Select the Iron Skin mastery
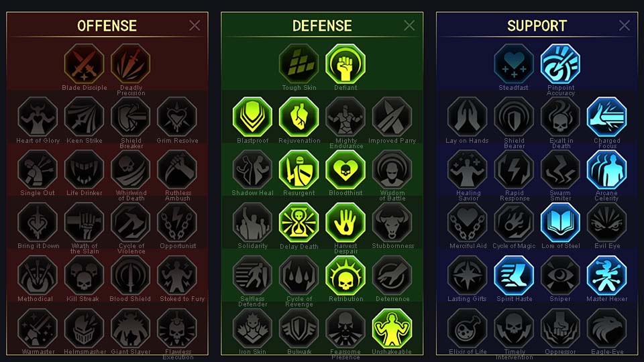Image resolution: width=644 pixels, height=362 pixels. pos(252,328)
